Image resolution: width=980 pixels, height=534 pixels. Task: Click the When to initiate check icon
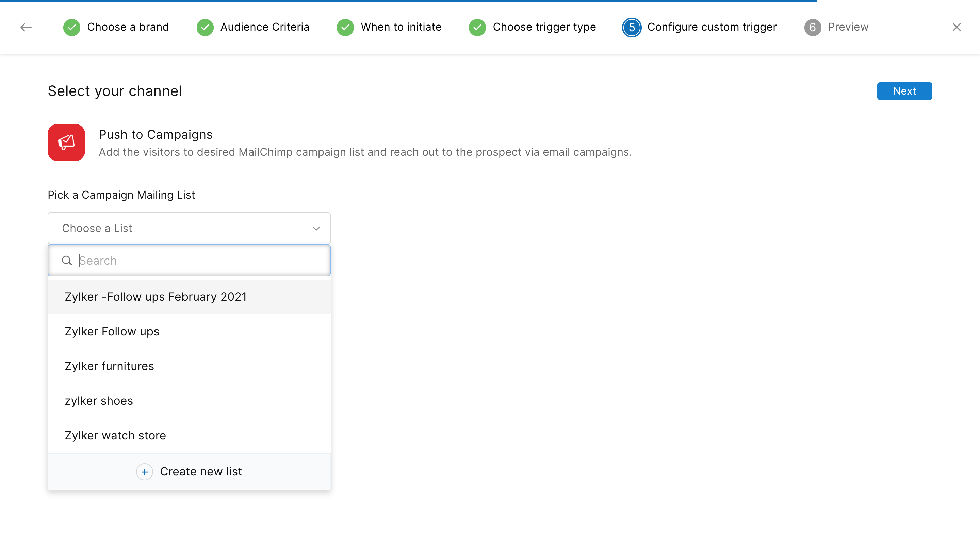tap(345, 27)
